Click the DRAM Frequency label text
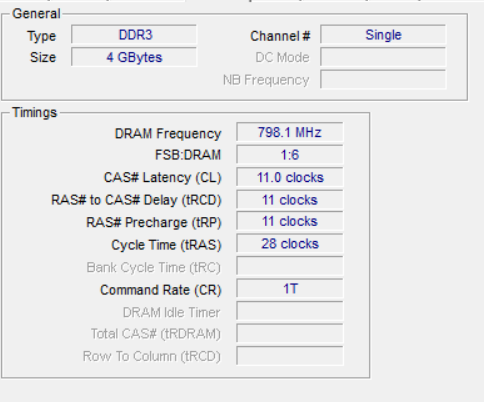 [x=168, y=134]
